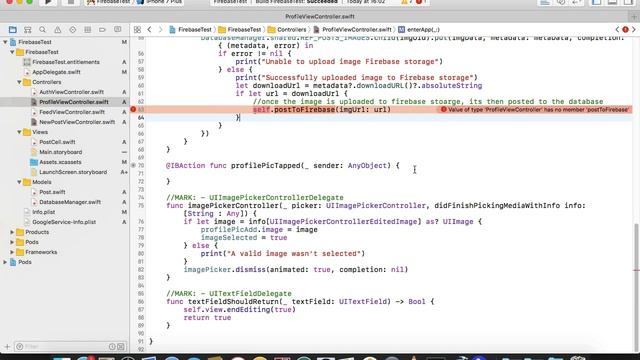The height and width of the screenshot is (360, 640).
Task: Click the red error indicator in jump bar
Action: coord(625,29)
